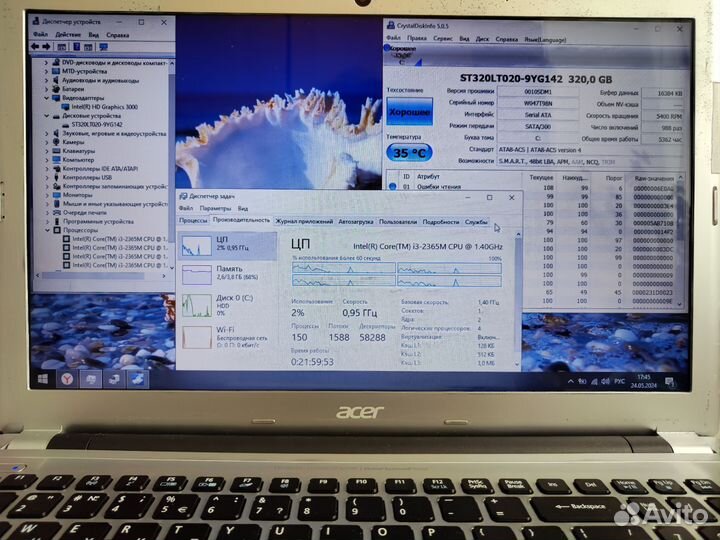Click the scan hardware monitor icon in Device Manager toolbar

pyautogui.click(x=104, y=47)
